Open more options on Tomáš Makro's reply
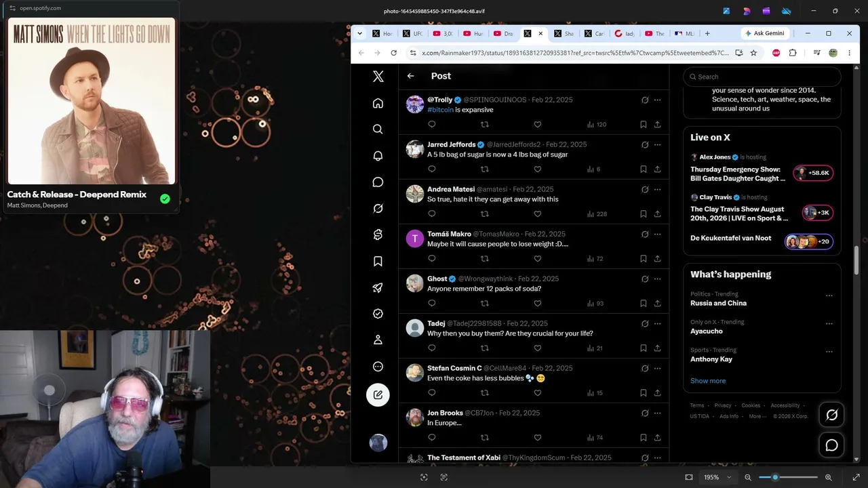868x488 pixels. click(x=657, y=235)
